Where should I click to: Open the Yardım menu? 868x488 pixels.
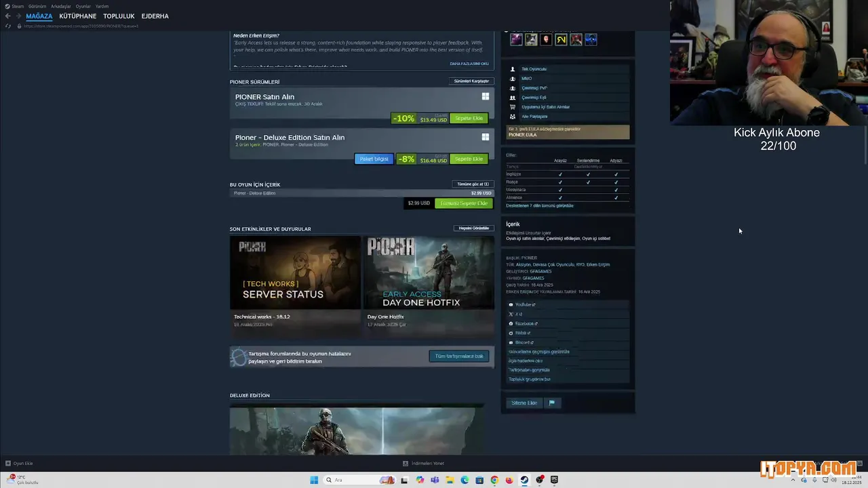point(102,6)
